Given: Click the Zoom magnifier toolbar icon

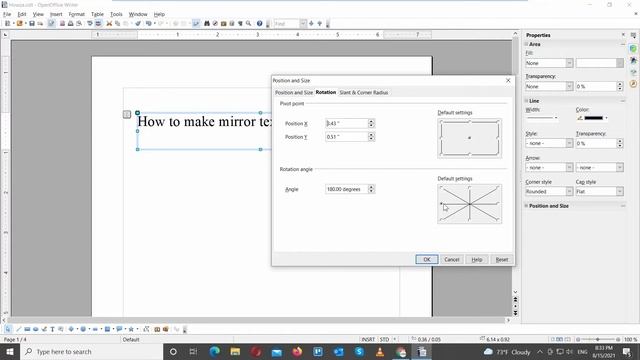Looking at the screenshot, I should (248, 24).
